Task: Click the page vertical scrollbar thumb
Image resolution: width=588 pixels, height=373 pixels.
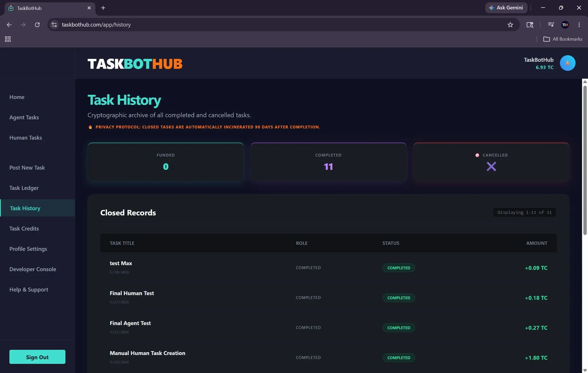Action: (585, 160)
